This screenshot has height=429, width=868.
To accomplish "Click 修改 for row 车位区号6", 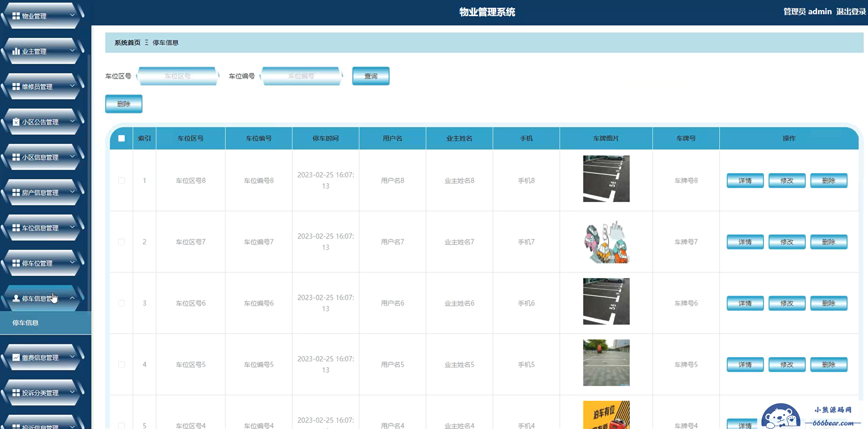I will 787,303.
